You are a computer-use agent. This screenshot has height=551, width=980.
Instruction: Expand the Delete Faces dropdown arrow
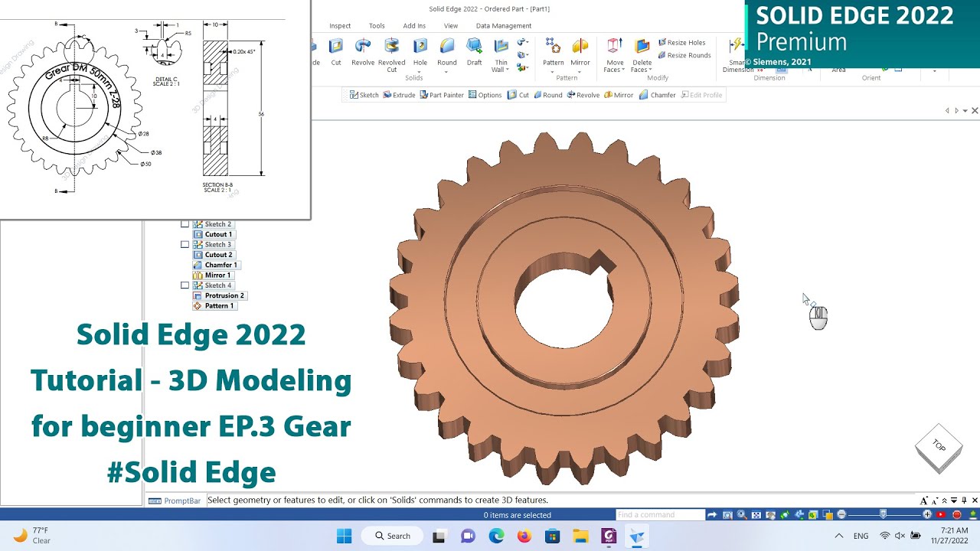[x=650, y=70]
